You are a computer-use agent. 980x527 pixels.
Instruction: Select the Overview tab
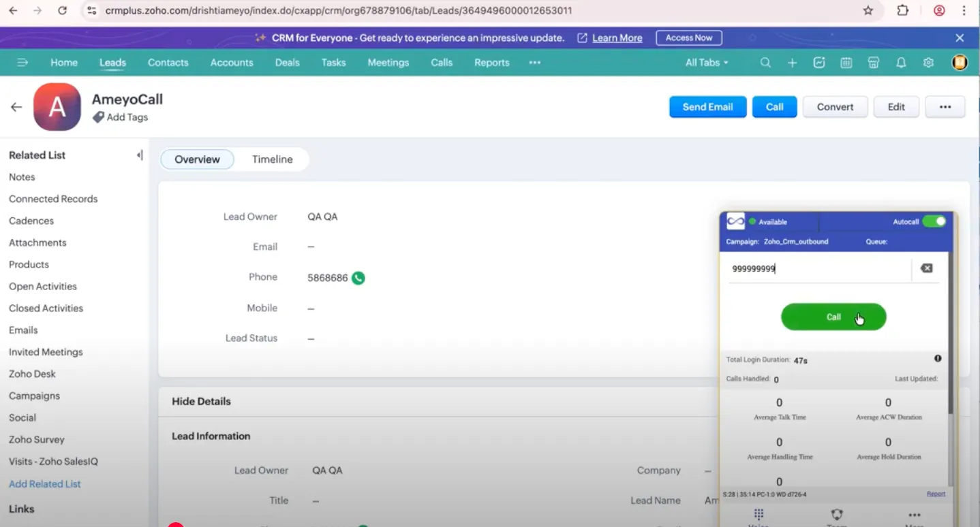click(197, 159)
